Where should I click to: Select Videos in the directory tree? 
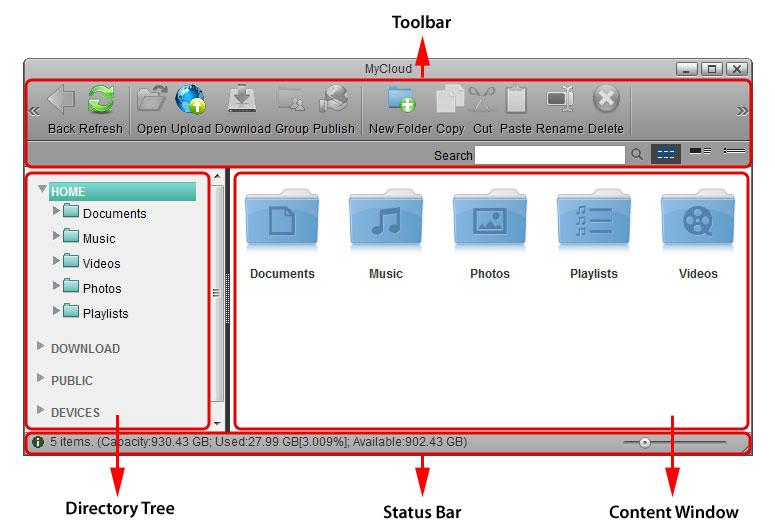click(x=101, y=264)
